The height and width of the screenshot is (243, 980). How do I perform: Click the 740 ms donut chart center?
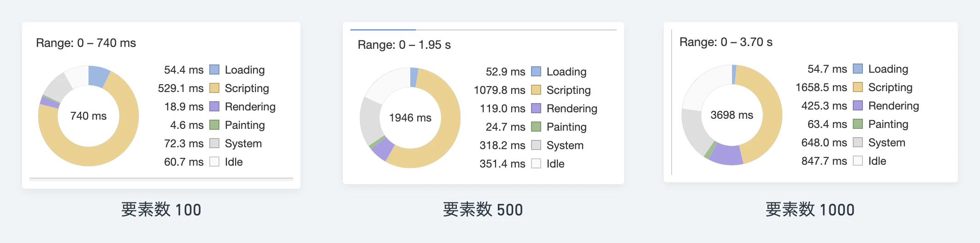pos(89,116)
